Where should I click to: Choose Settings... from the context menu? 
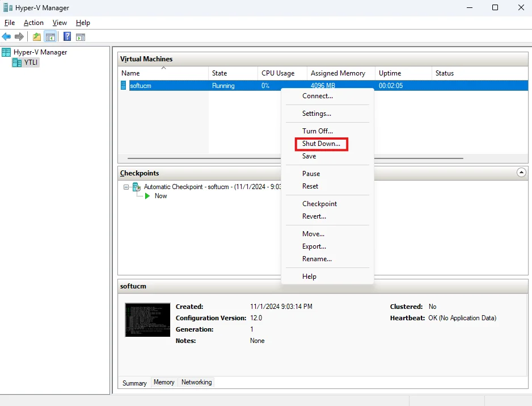tap(327, 114)
